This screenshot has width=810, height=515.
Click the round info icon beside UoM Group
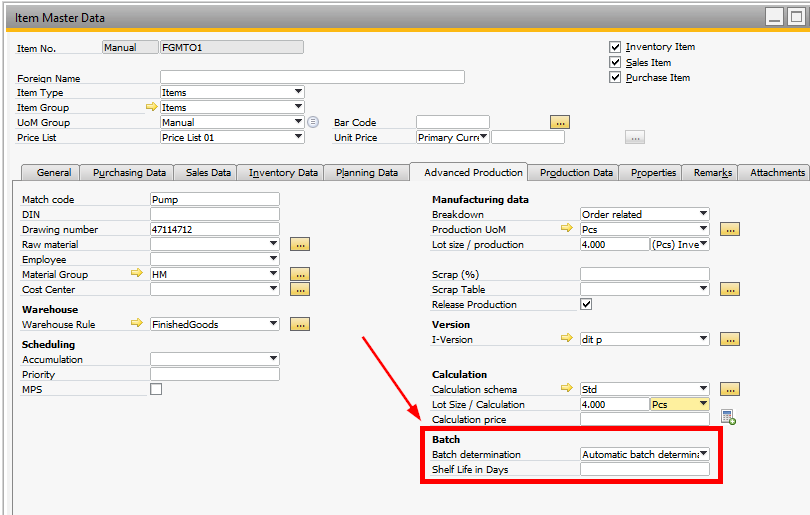(x=313, y=122)
